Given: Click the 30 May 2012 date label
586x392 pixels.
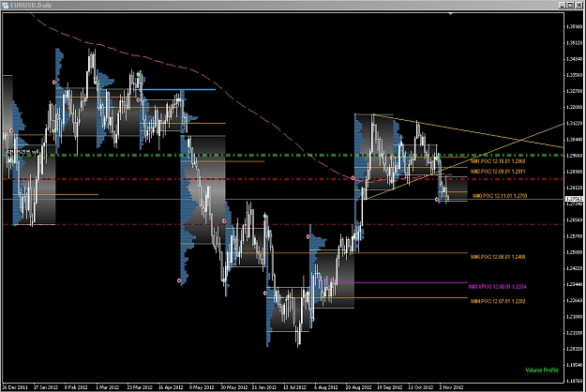Looking at the screenshot, I should (234, 387).
